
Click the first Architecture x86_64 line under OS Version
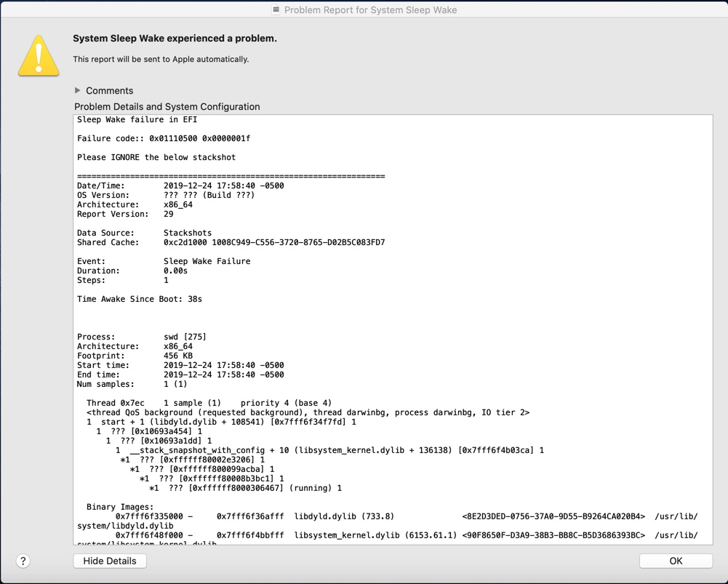(135, 204)
